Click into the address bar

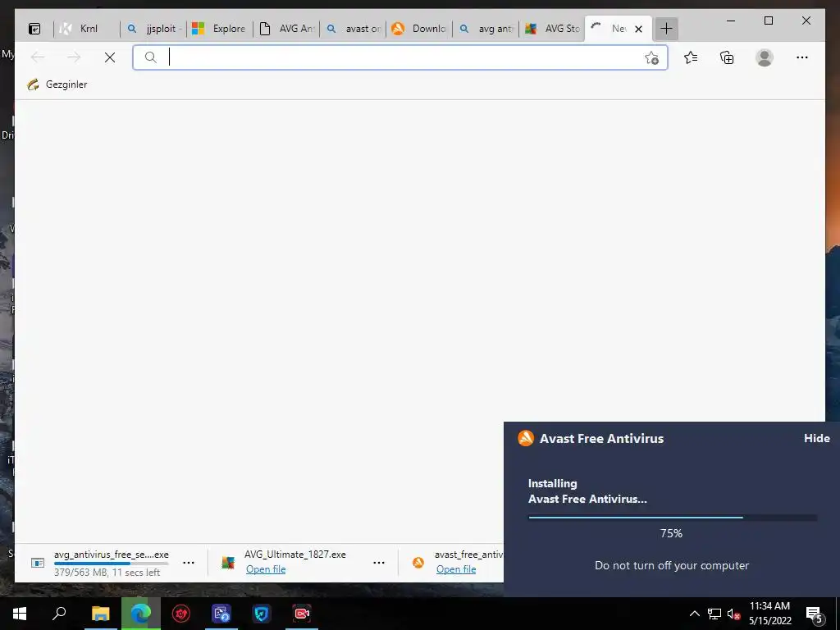tap(399, 57)
